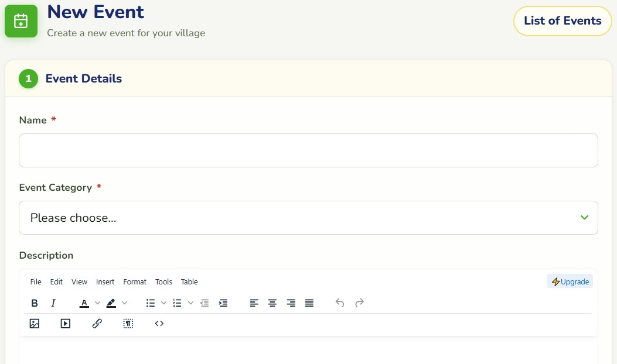Expand bullet list style options

click(163, 303)
